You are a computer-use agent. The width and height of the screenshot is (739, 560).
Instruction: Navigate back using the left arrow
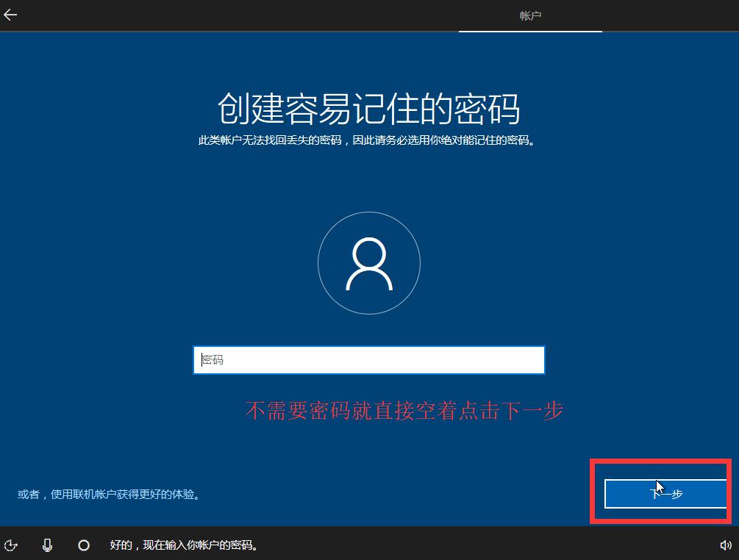10,14
